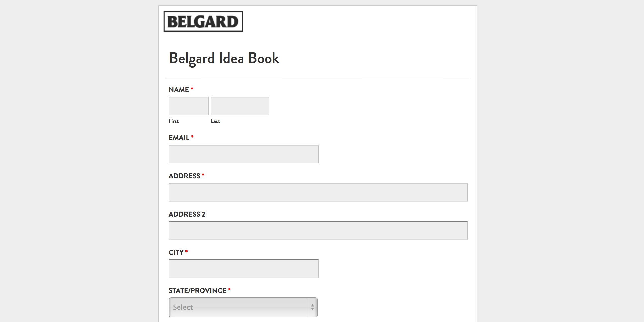
Task: Click the Belgard Idea Book heading
Action: click(x=224, y=58)
